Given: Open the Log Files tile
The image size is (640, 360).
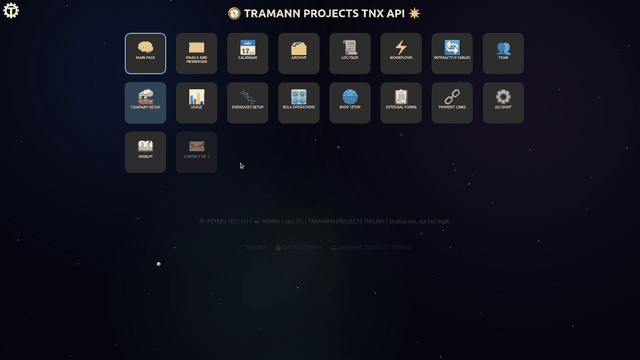Looking at the screenshot, I should tap(350, 53).
